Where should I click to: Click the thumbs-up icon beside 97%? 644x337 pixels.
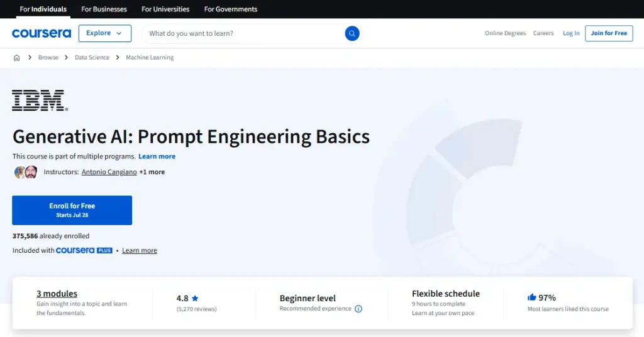pos(532,297)
